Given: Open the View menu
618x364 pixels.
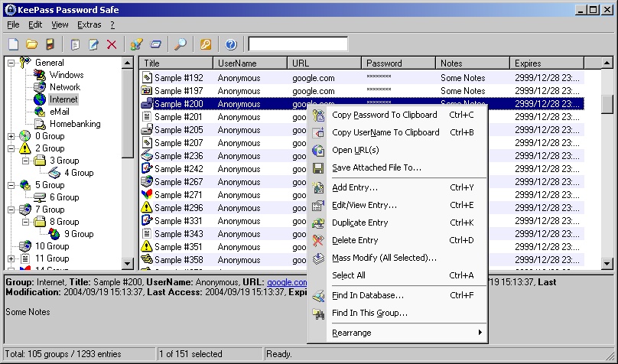Looking at the screenshot, I should [60, 24].
